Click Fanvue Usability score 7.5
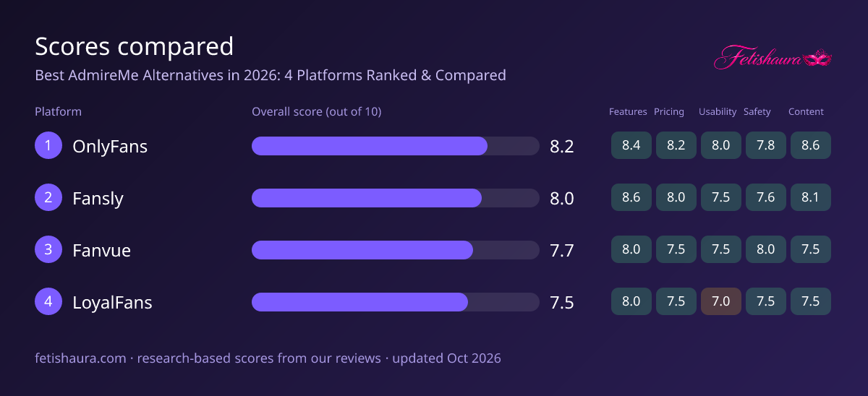This screenshot has width=868, height=396. 721,249
